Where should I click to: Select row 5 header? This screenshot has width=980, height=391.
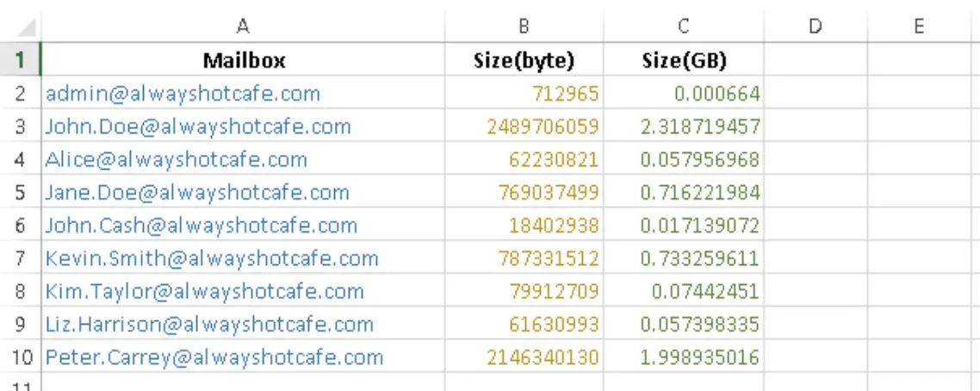[x=20, y=192]
